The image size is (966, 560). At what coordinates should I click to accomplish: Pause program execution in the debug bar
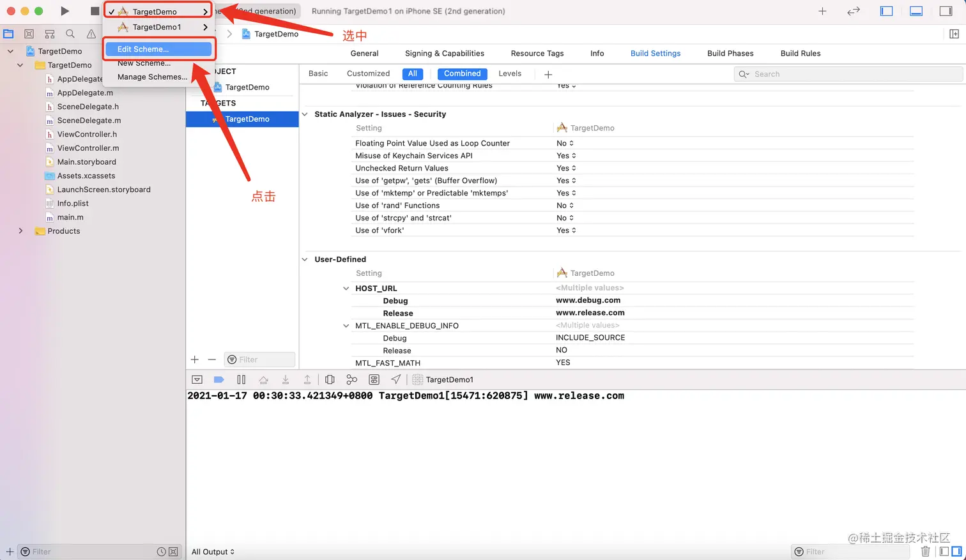pos(241,379)
